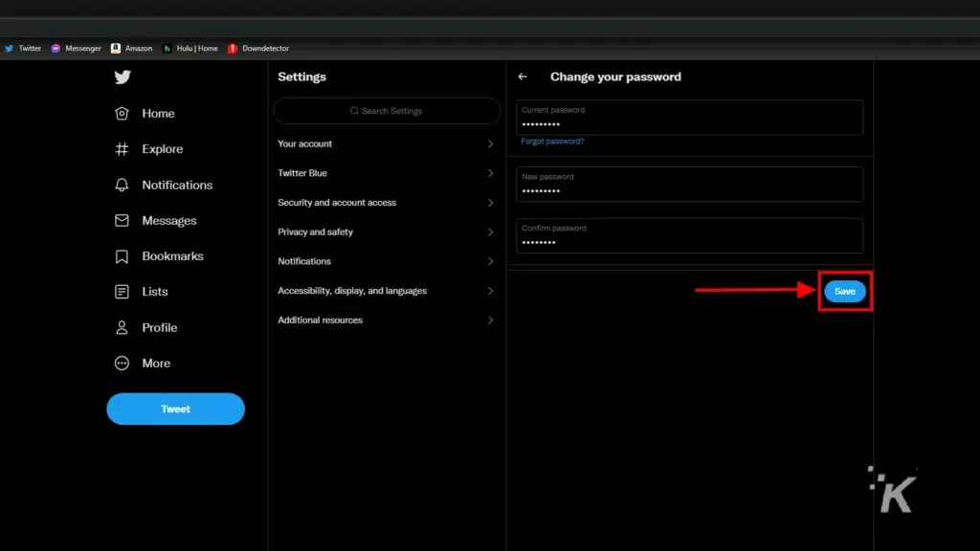The height and width of the screenshot is (551, 980).
Task: Click the Forgot password? link
Action: click(552, 142)
